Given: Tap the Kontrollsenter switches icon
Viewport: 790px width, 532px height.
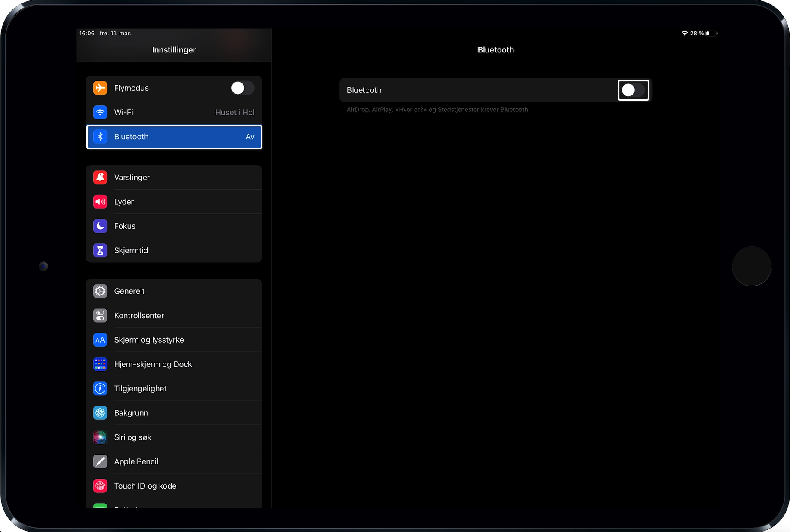Looking at the screenshot, I should (x=100, y=315).
